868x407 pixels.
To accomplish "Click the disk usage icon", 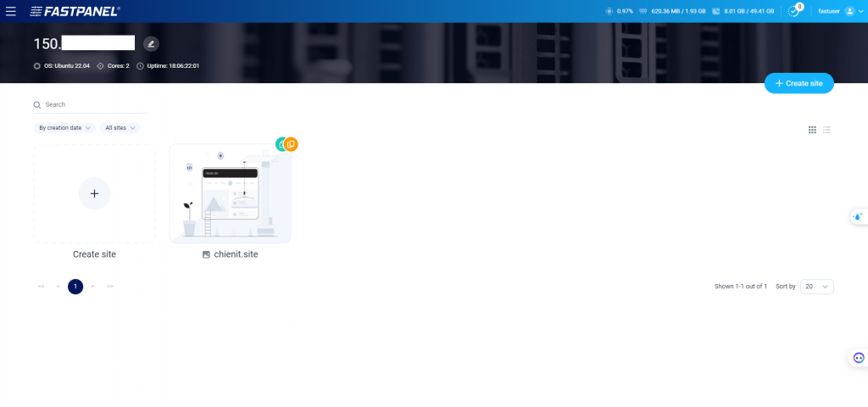I will tap(715, 11).
